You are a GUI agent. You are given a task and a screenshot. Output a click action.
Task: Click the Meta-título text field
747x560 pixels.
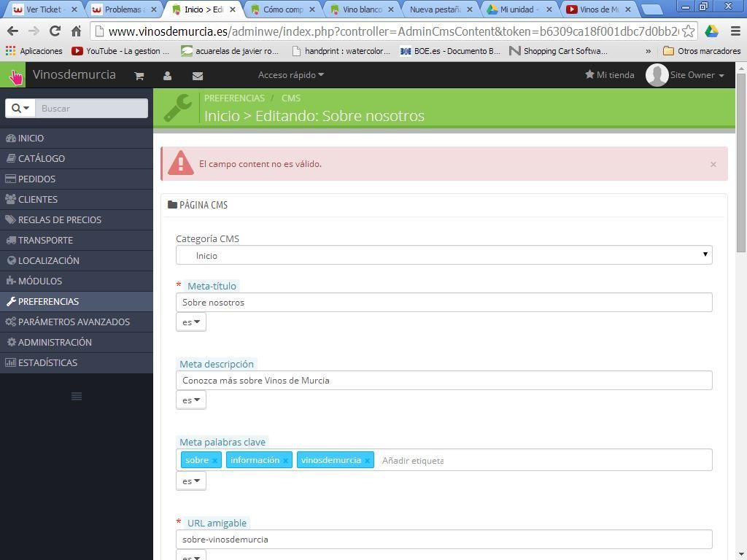pyautogui.click(x=444, y=303)
